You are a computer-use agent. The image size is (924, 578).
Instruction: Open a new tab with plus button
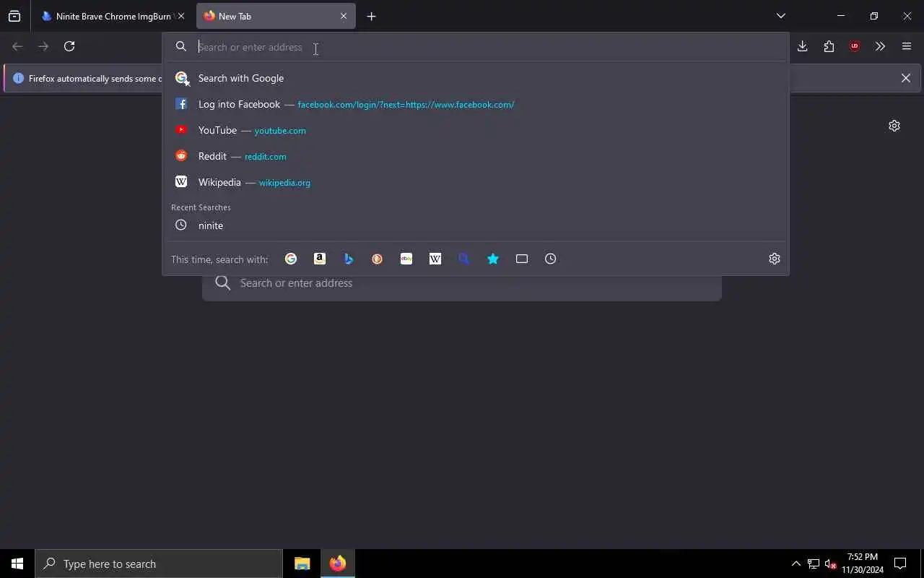click(371, 16)
